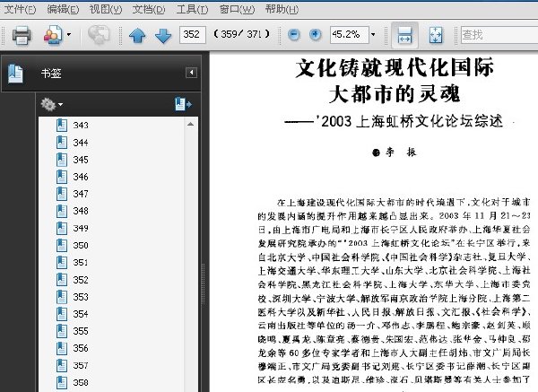538x392 pixels.
Task: Open the 编辑(E) menu
Action: [x=63, y=9]
